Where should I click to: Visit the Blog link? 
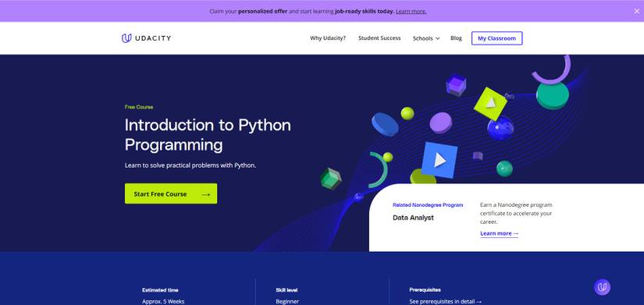[456, 38]
